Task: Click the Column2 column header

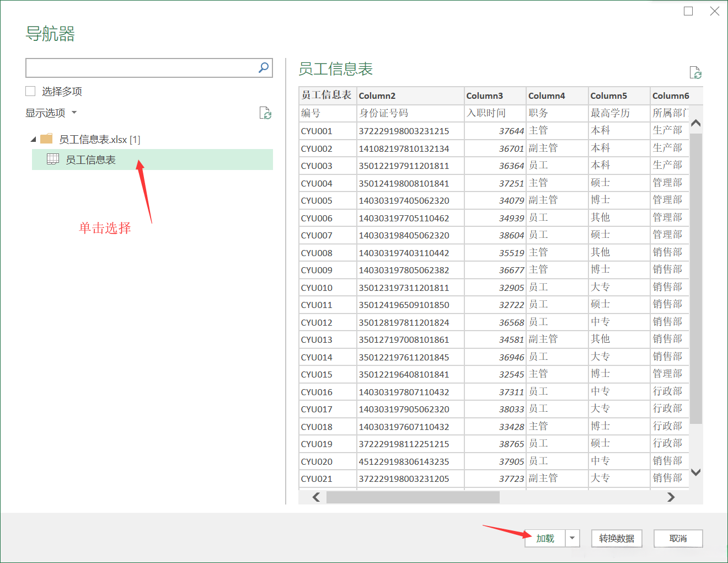Action: pyautogui.click(x=410, y=95)
